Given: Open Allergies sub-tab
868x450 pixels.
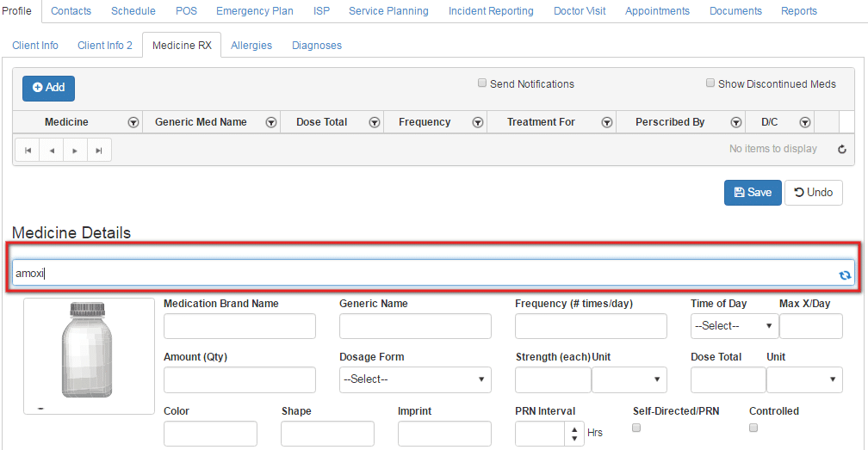Looking at the screenshot, I should click(x=251, y=46).
